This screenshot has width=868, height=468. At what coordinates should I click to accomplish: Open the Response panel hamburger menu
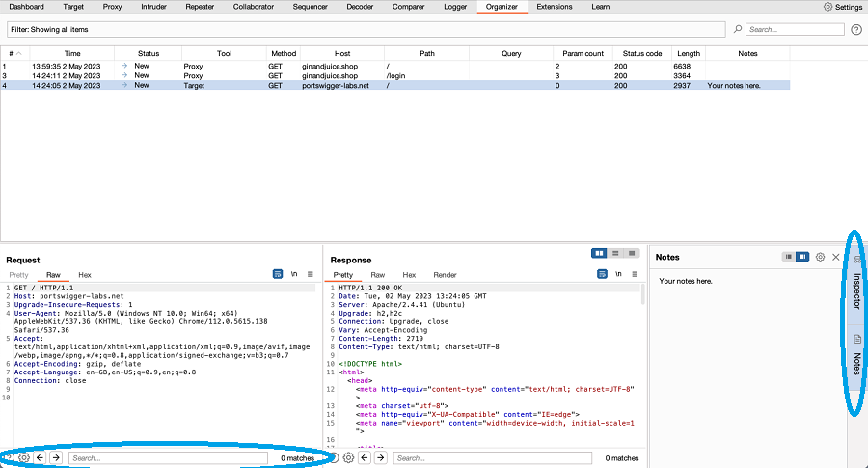click(635, 275)
